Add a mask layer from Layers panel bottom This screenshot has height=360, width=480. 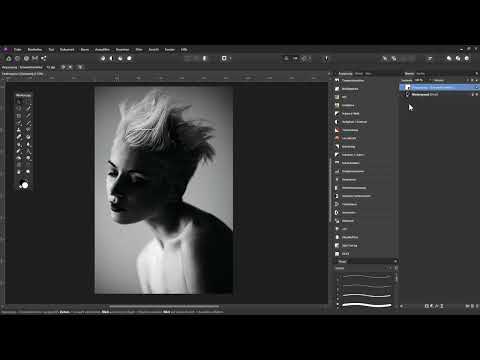pos(427,306)
